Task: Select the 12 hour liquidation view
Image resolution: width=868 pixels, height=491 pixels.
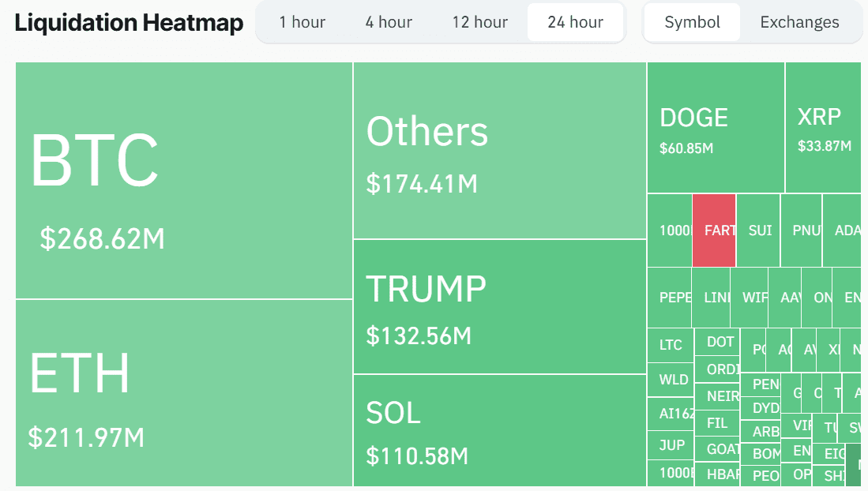Action: pos(479,22)
